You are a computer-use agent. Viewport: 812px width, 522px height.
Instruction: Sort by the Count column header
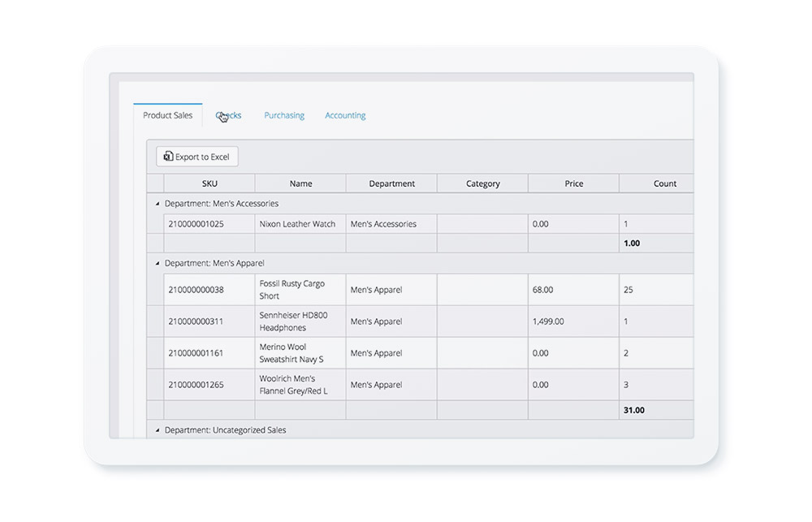(657, 183)
